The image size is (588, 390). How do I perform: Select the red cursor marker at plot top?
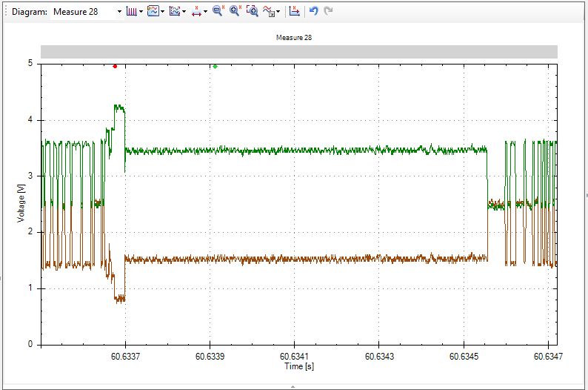[x=115, y=67]
